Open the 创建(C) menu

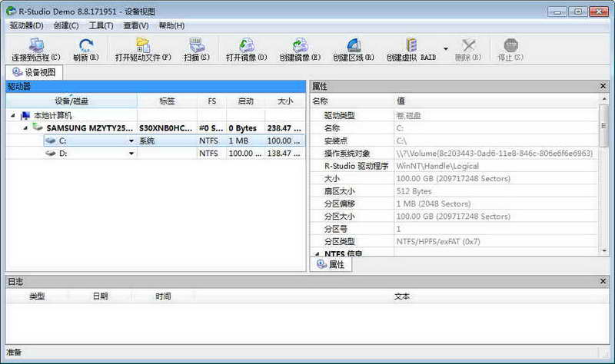66,25
